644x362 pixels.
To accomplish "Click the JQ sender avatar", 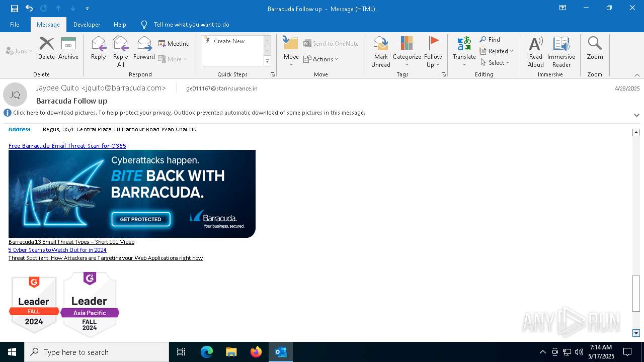I will coord(15,95).
